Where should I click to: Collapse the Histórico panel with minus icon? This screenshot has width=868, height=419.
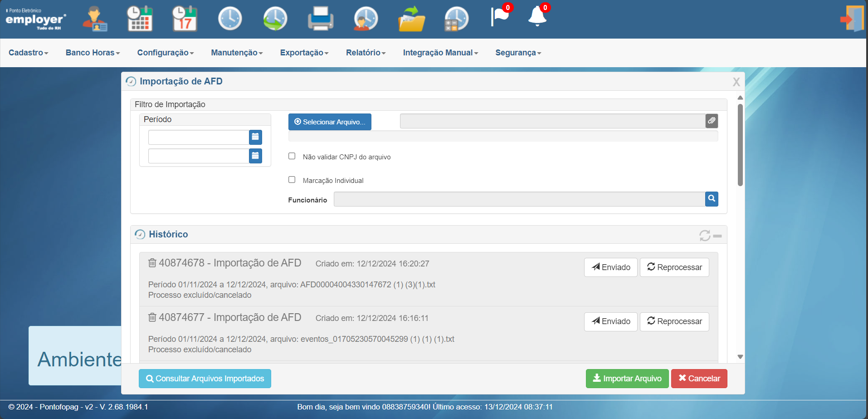717,236
